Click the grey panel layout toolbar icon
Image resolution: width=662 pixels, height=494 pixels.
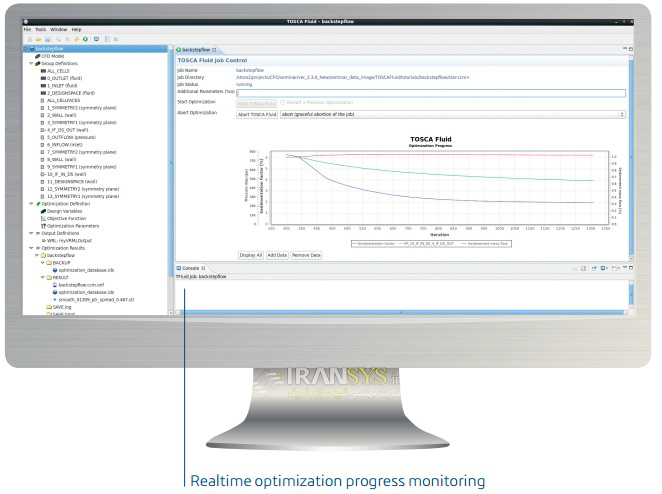coord(107,39)
